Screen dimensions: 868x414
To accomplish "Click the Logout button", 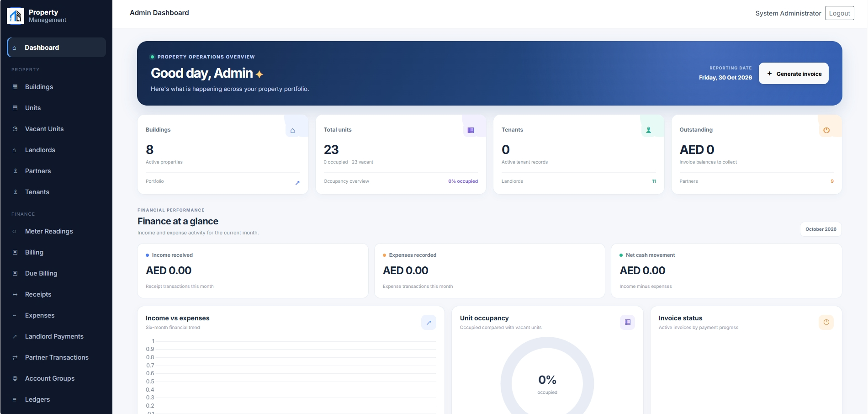I will (x=839, y=13).
